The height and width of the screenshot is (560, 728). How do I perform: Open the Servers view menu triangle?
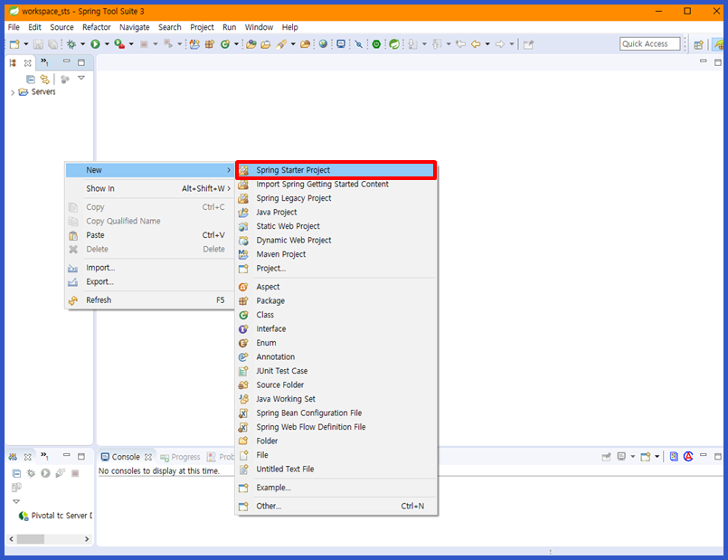tap(16, 501)
